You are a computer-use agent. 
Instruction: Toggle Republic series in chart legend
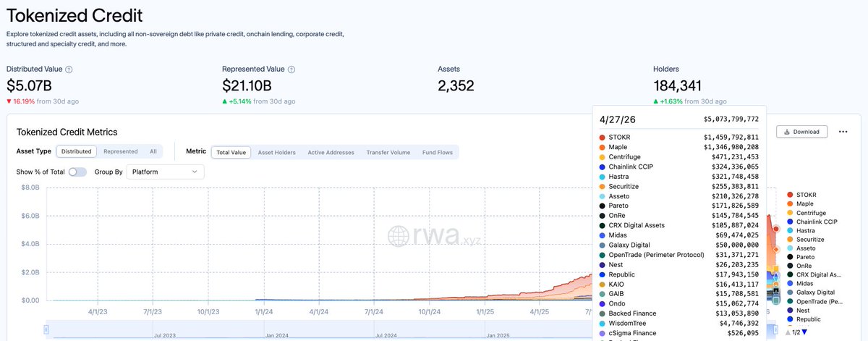(803, 319)
